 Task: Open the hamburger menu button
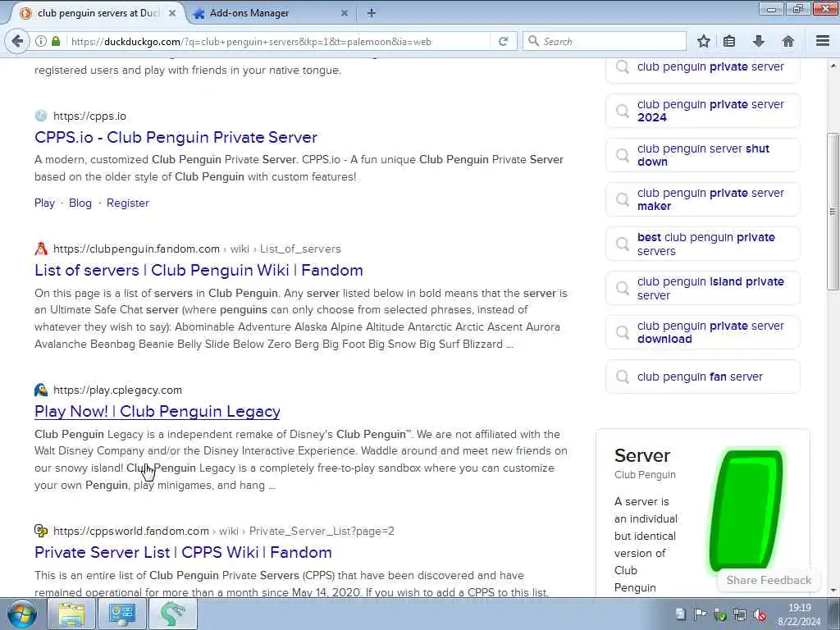tap(823, 41)
